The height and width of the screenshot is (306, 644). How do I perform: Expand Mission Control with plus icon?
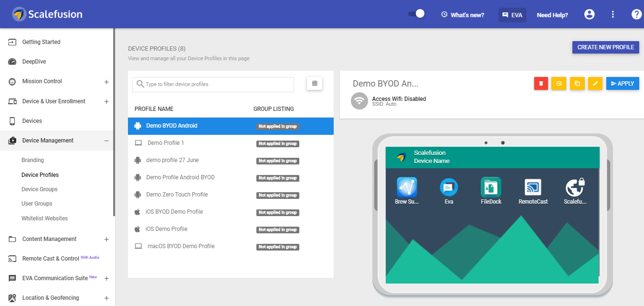(106, 82)
